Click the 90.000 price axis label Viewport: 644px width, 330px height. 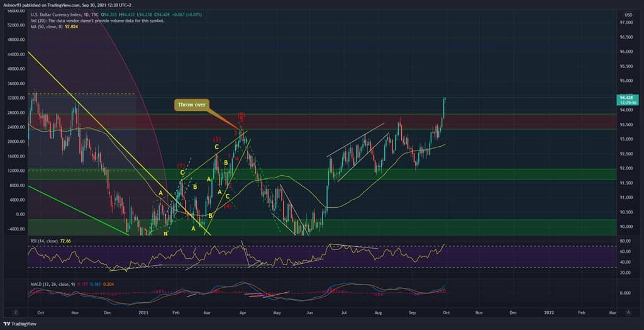626,226
